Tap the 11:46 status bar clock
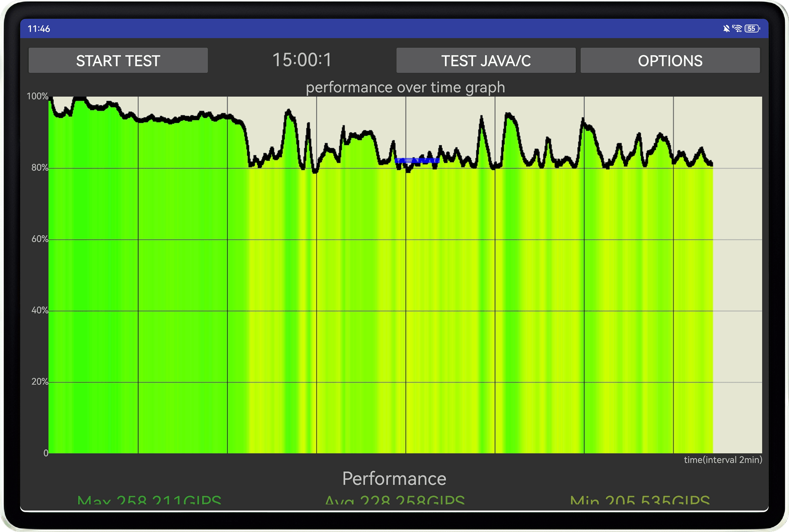 click(39, 29)
